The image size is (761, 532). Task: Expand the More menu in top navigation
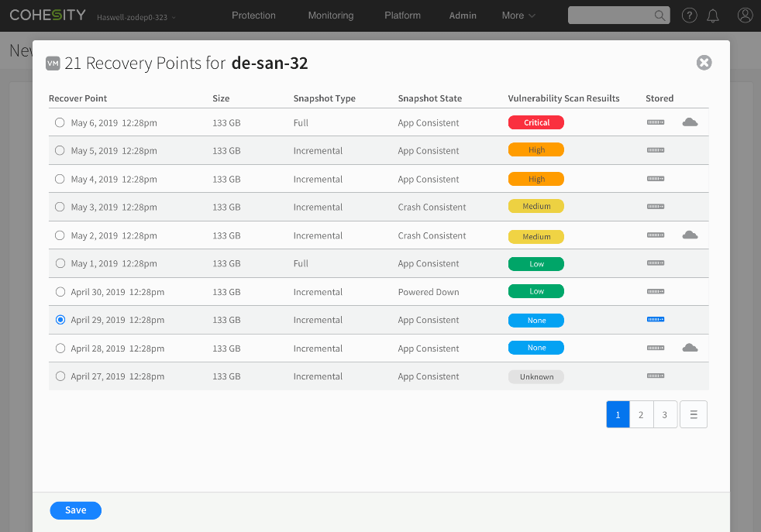(x=518, y=15)
